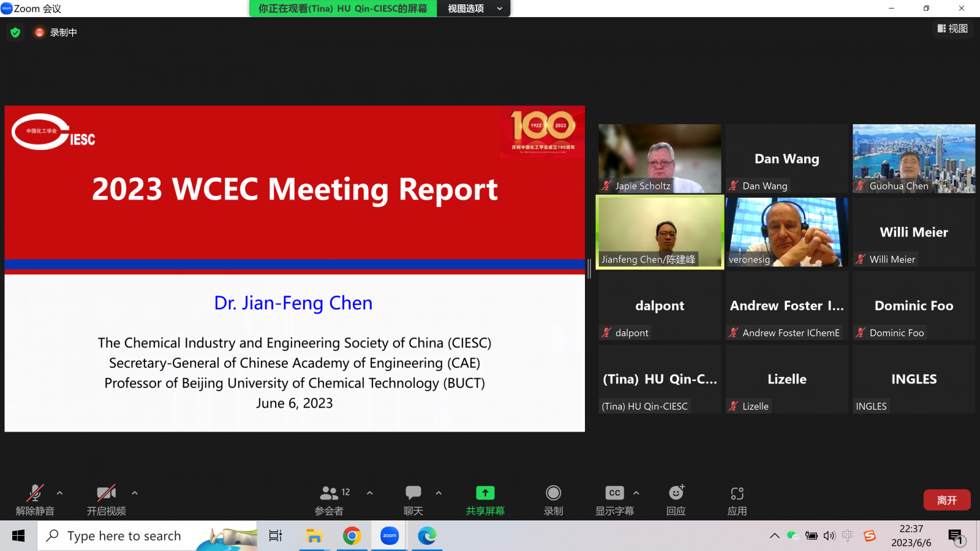The image size is (980, 551).
Task: Select Dominic Foo participant tile
Action: click(x=914, y=305)
